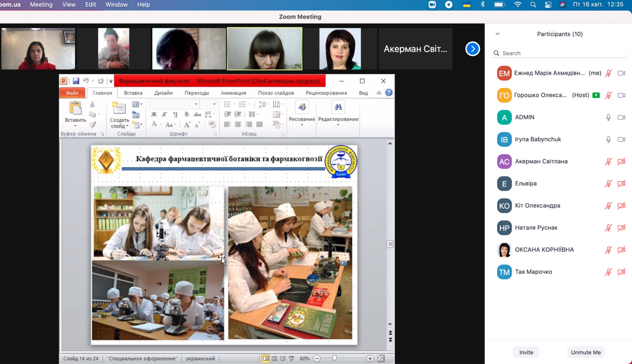Collapse Participants panel with chevron
This screenshot has height=364, width=632.
497,34
